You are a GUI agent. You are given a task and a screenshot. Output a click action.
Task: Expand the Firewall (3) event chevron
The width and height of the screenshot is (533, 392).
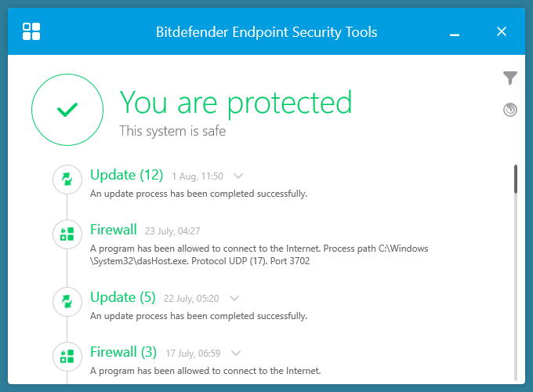237,353
